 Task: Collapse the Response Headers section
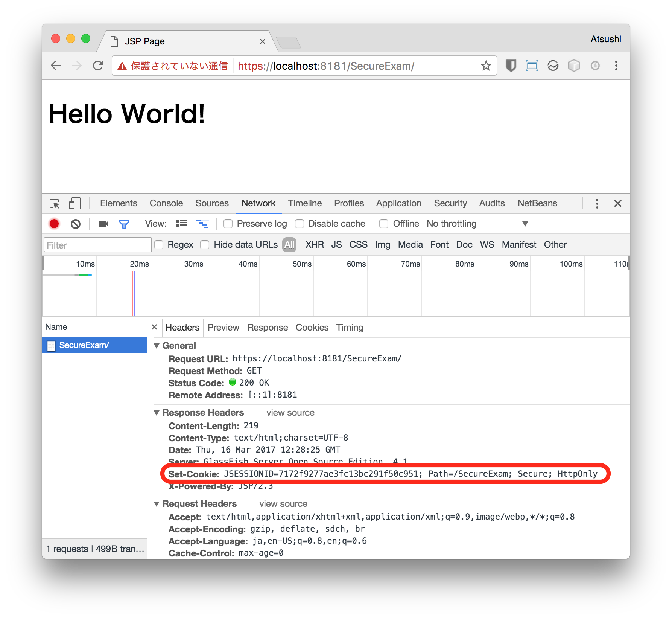pos(157,413)
